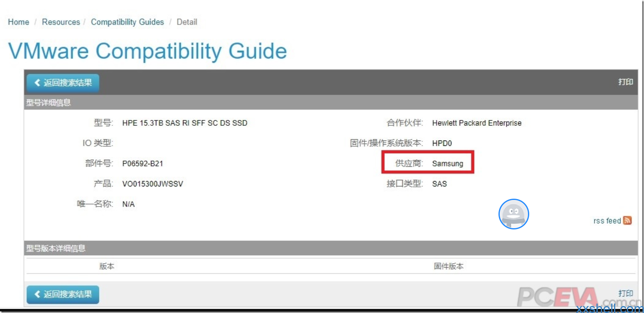
Task: Click the Detail breadcrumb text
Action: click(187, 22)
